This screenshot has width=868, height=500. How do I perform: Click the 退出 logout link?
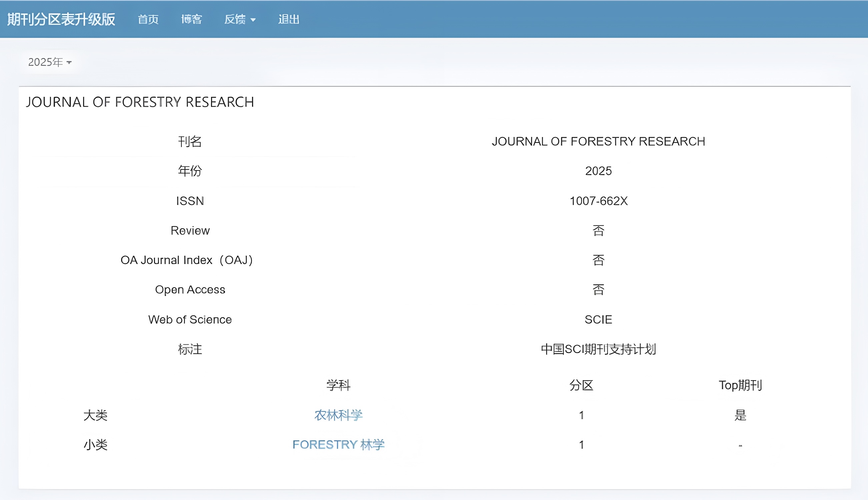(x=288, y=19)
